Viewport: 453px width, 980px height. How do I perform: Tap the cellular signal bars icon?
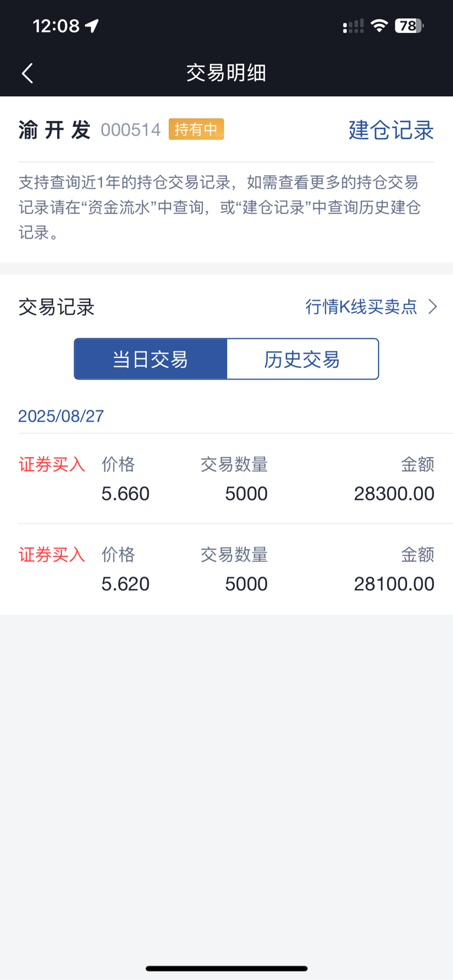pos(353,27)
